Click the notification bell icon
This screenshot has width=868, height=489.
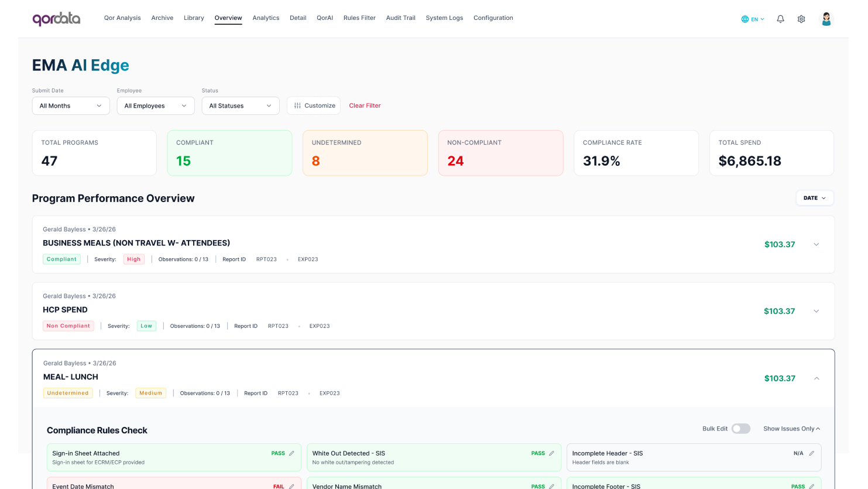tap(780, 19)
